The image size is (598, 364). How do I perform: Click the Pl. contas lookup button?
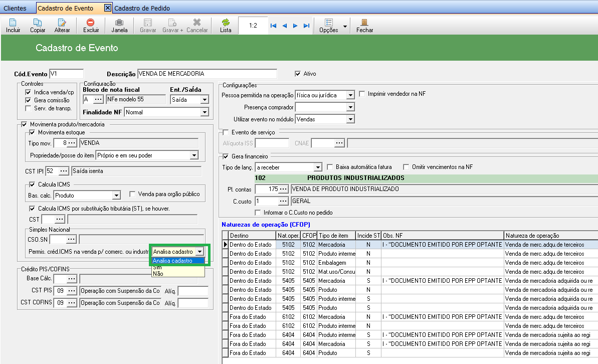click(x=284, y=189)
